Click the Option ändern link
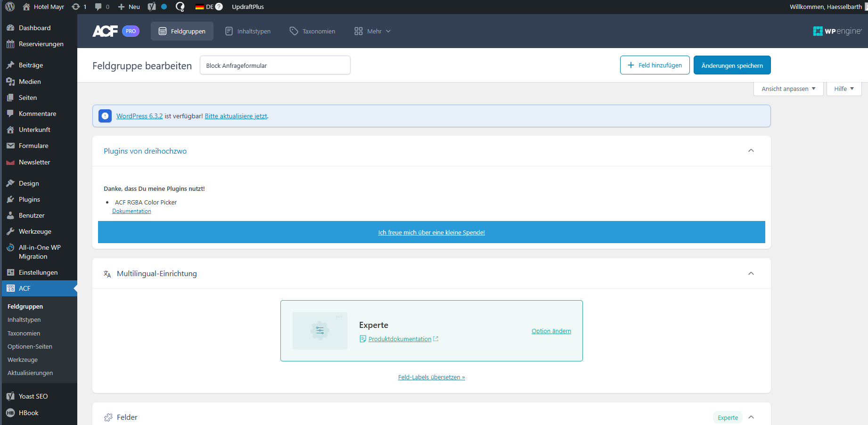The height and width of the screenshot is (425, 868). point(551,331)
